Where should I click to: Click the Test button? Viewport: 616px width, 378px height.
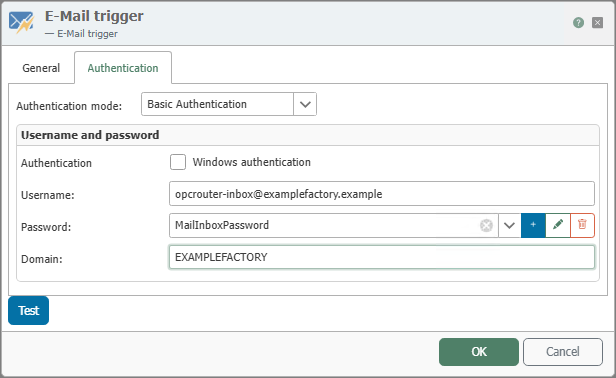point(29,310)
